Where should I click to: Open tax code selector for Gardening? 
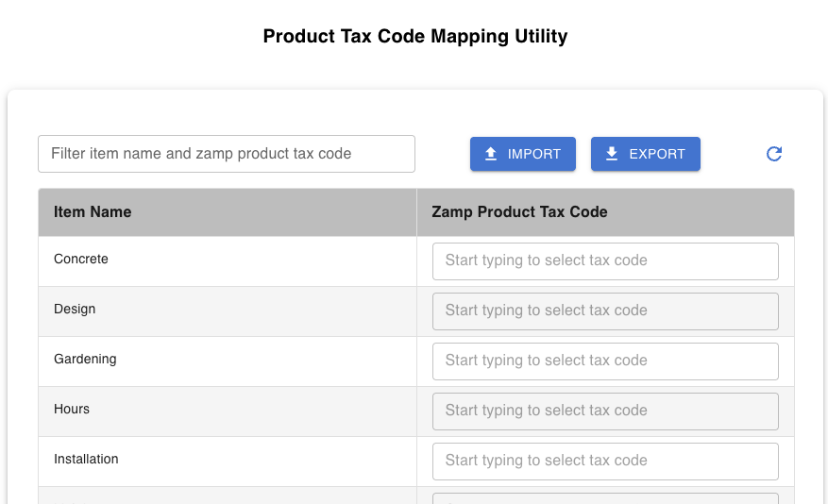click(605, 361)
